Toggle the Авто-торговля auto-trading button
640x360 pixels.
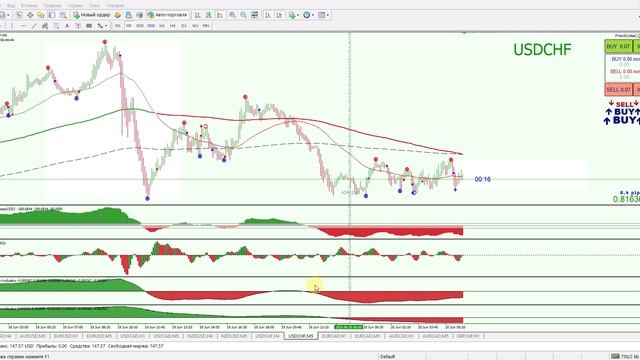[x=167, y=15]
